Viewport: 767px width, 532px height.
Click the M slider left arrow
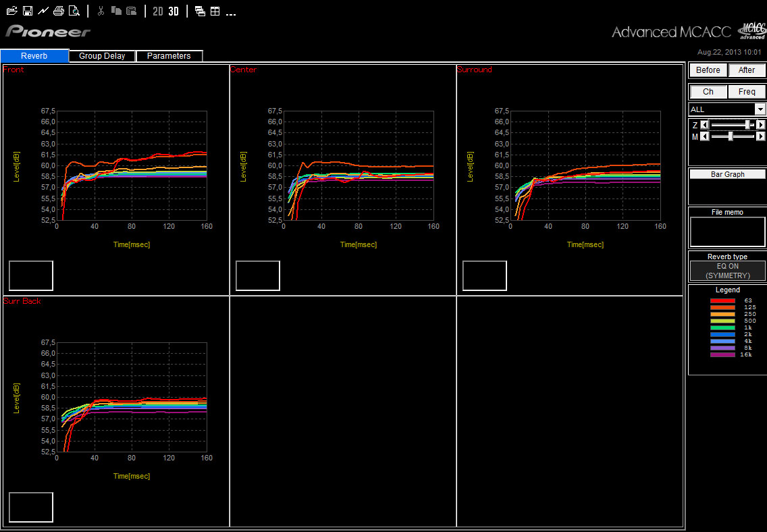point(704,136)
